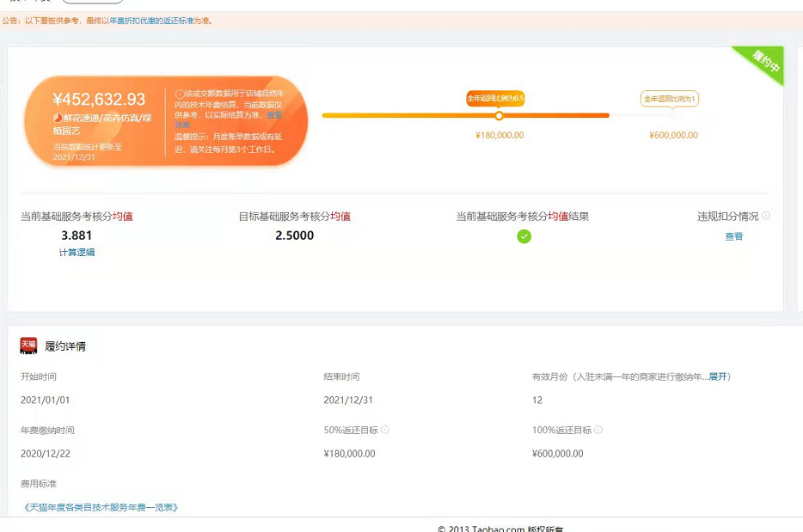Click the 全年返回比例为0.5 badge

495,98
